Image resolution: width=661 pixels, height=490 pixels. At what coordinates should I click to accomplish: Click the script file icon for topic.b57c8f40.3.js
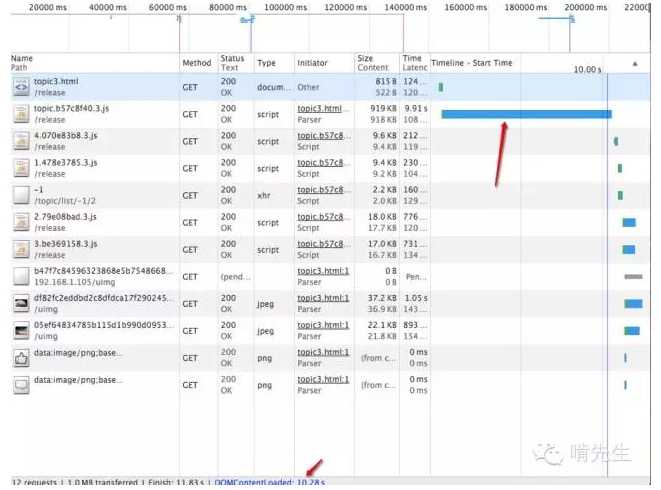point(21,114)
